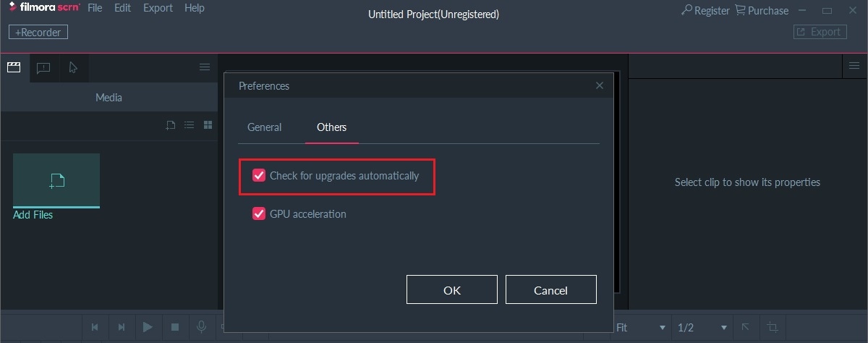
Task: Open the Media clapperboard panel
Action: tap(13, 67)
